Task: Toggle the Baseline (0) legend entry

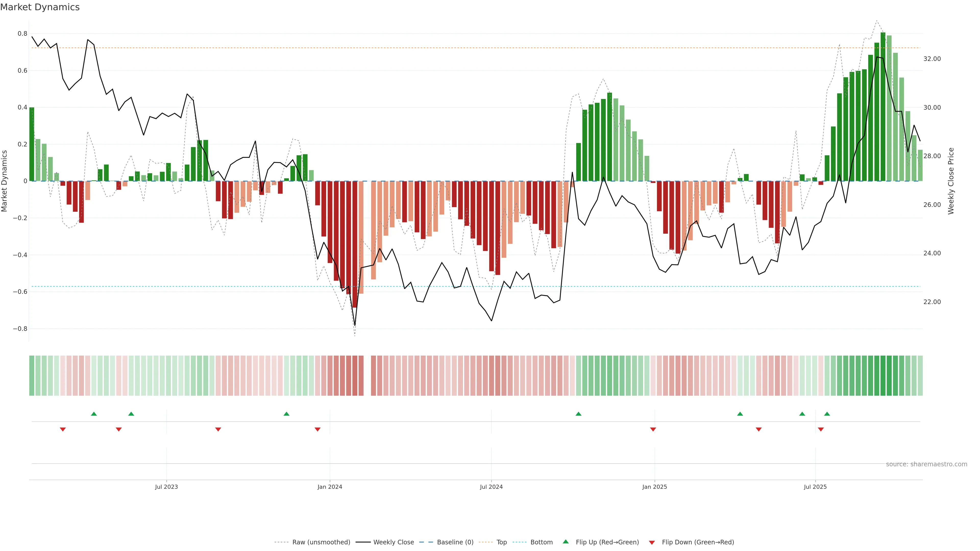Action: (x=455, y=542)
